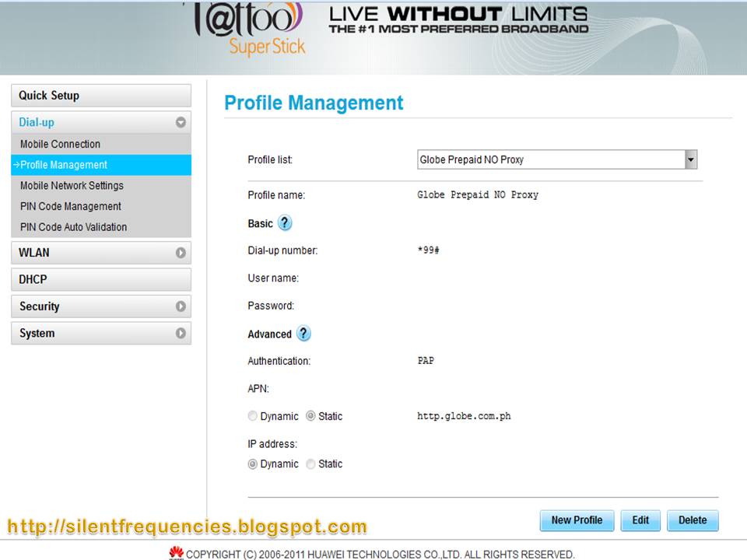This screenshot has height=560, width=747.
Task: Click the 'Authentication:' label
Action: (x=279, y=361)
